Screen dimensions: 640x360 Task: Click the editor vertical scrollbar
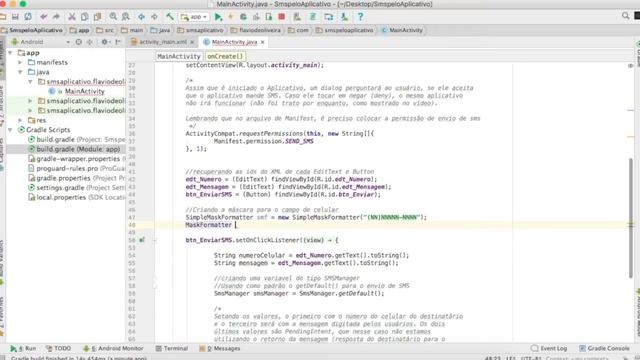point(631,218)
